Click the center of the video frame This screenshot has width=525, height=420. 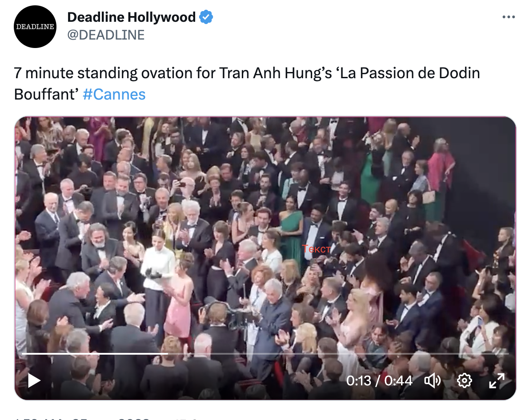(265, 258)
